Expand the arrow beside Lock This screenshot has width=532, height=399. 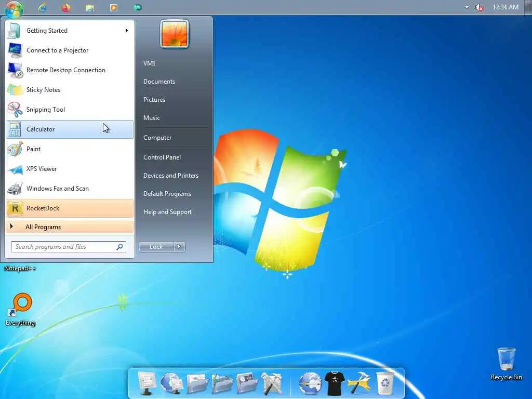[x=179, y=247]
